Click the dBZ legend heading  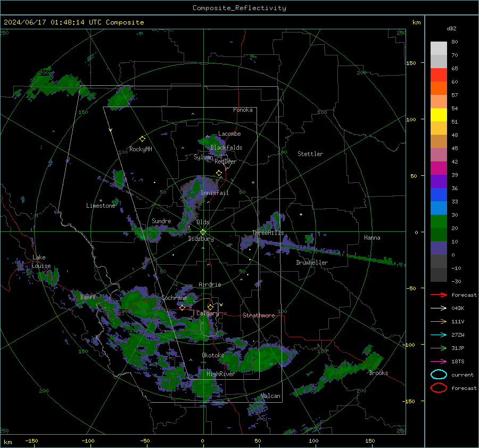tap(451, 29)
